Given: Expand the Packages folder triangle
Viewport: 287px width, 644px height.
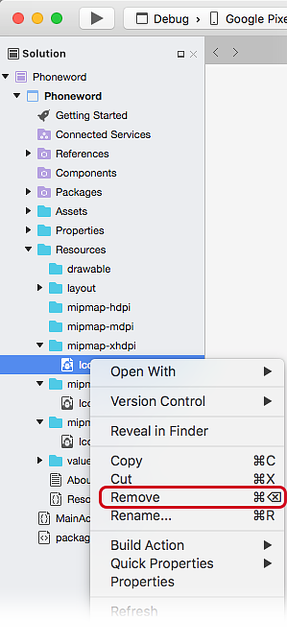Looking at the screenshot, I should coord(28,192).
